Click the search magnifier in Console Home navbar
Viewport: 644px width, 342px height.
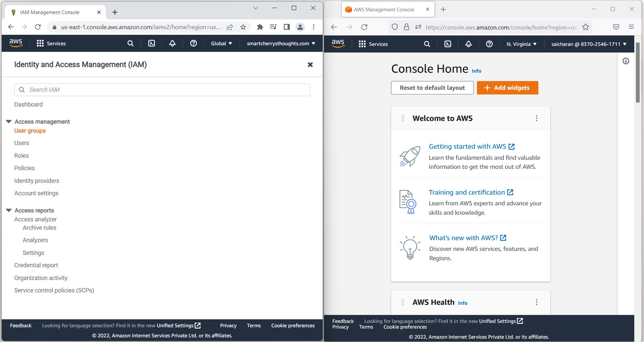tap(427, 44)
